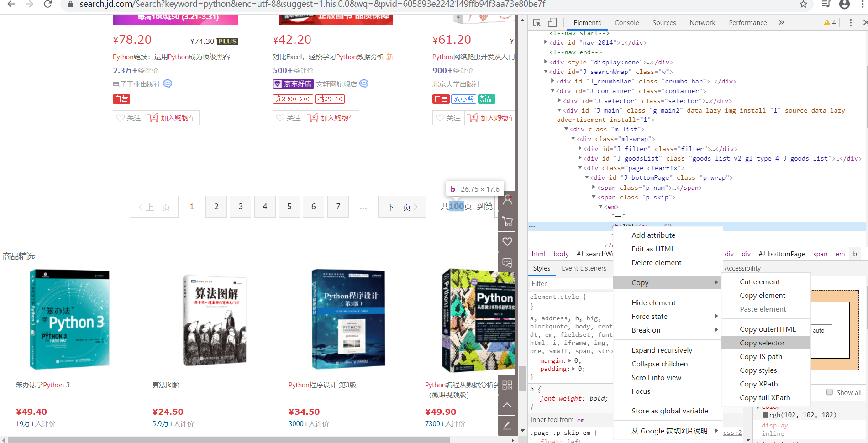Open the css:2 stylesheet source link
Image resolution: width=868 pixels, height=443 pixels.
coord(732,433)
